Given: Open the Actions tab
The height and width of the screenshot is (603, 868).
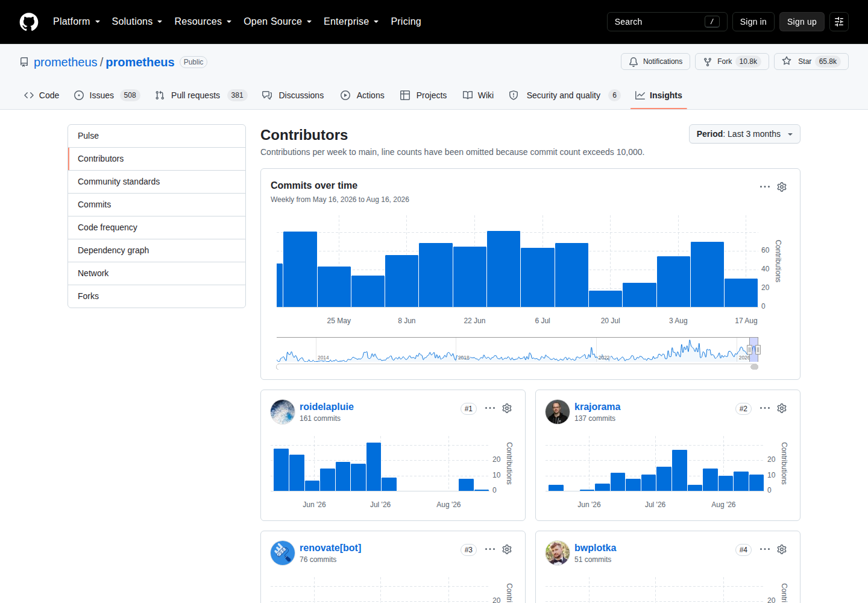Looking at the screenshot, I should click(362, 95).
